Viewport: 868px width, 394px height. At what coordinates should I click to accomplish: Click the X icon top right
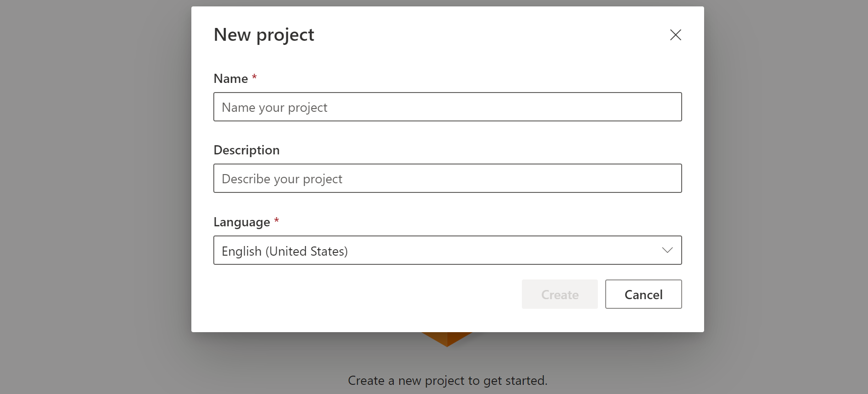pyautogui.click(x=675, y=35)
